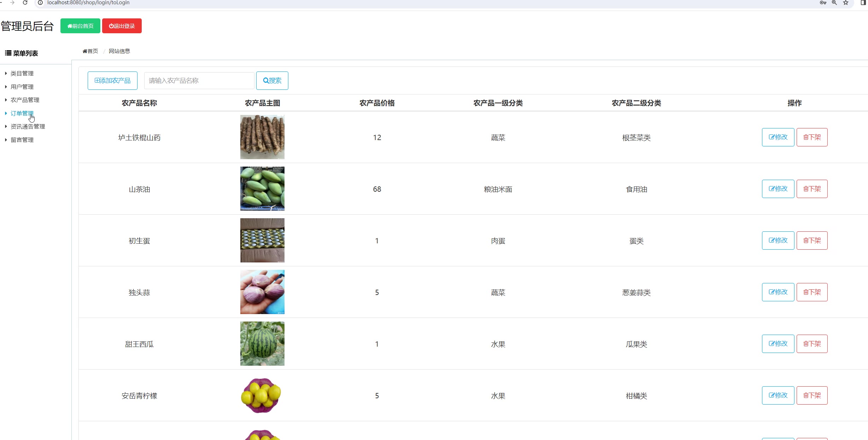Edit the 垆土铁棍山药 row with 修改
This screenshot has width=868, height=440.
[778, 137]
